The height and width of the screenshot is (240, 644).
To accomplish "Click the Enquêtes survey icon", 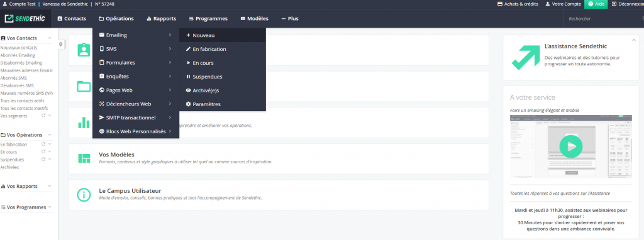I will (102, 76).
